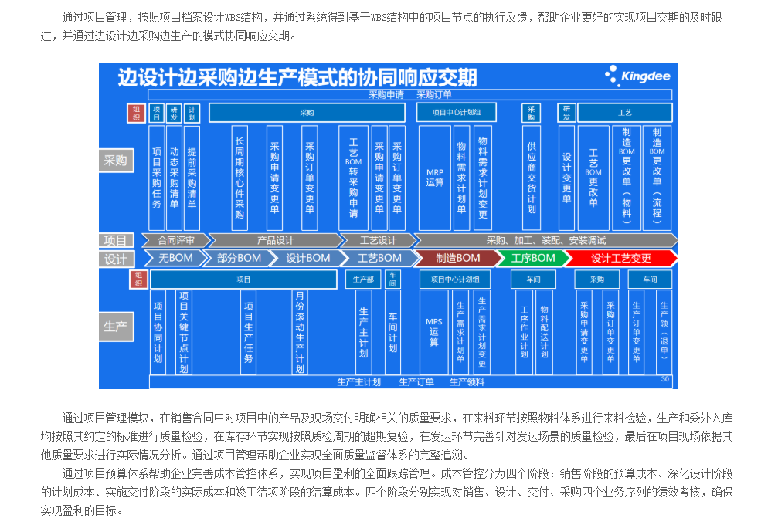The width and height of the screenshot is (761, 532).
Task: Click the gray 设计 row label
Action: click(116, 259)
